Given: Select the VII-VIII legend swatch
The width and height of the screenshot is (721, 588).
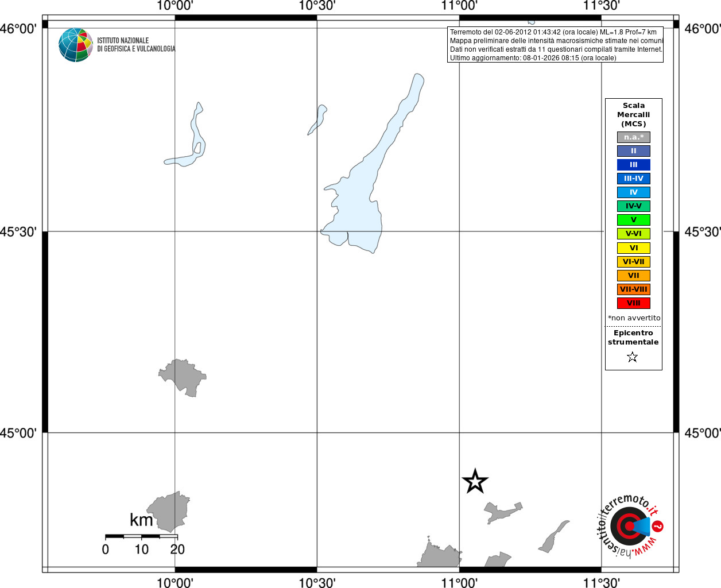Looking at the screenshot, I should [634, 289].
